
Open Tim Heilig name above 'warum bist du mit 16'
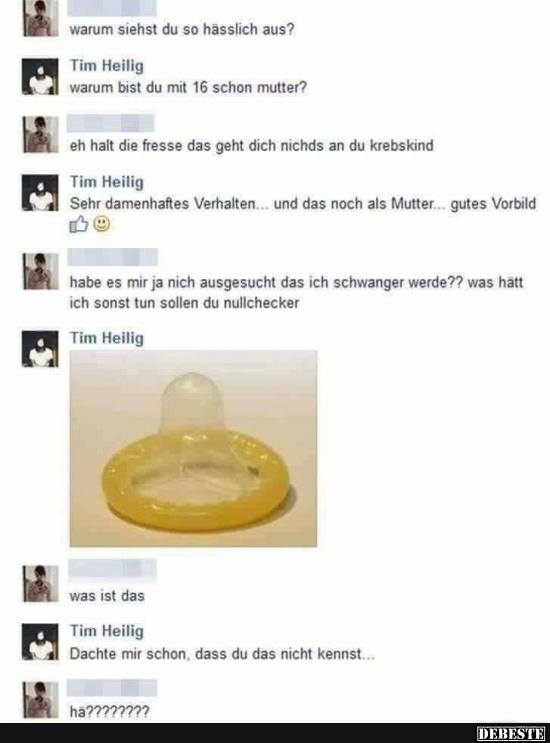107,65
